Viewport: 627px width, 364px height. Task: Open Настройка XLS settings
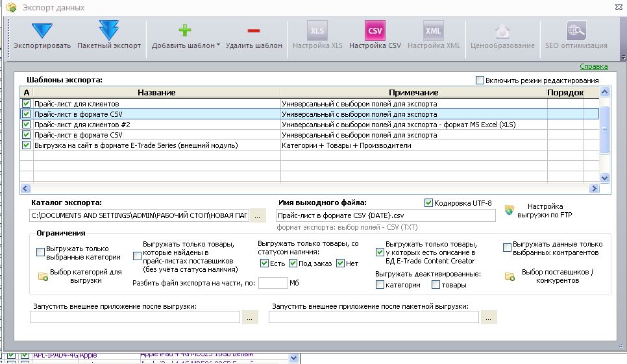(x=317, y=35)
